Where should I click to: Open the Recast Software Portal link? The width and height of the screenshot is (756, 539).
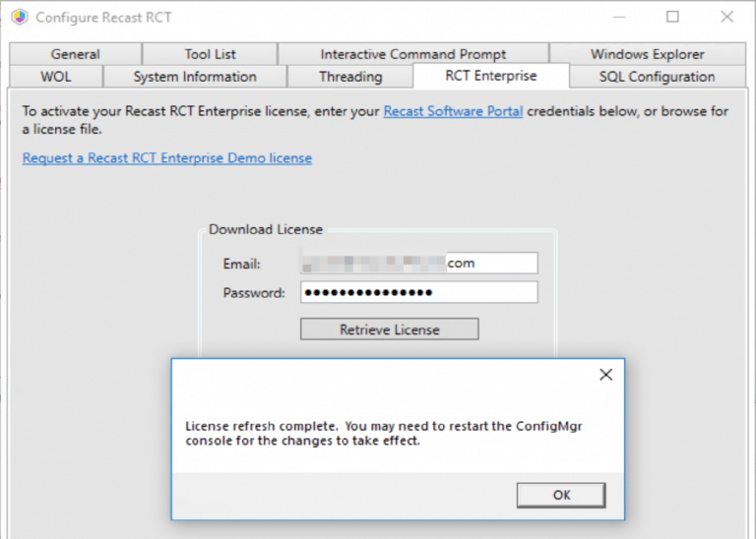click(453, 111)
